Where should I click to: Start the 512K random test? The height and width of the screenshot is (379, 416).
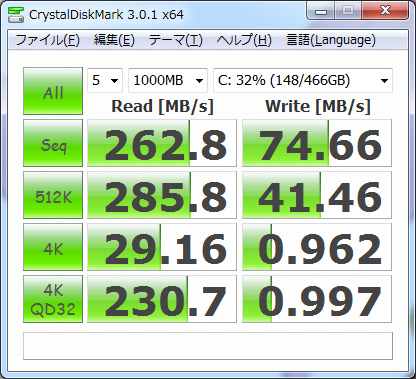coord(53,195)
